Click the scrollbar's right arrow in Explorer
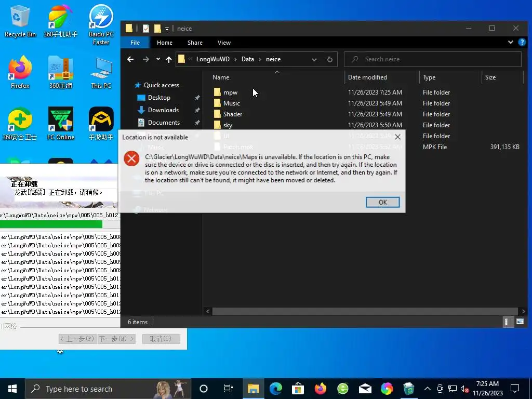The width and height of the screenshot is (532, 399). 523,312
